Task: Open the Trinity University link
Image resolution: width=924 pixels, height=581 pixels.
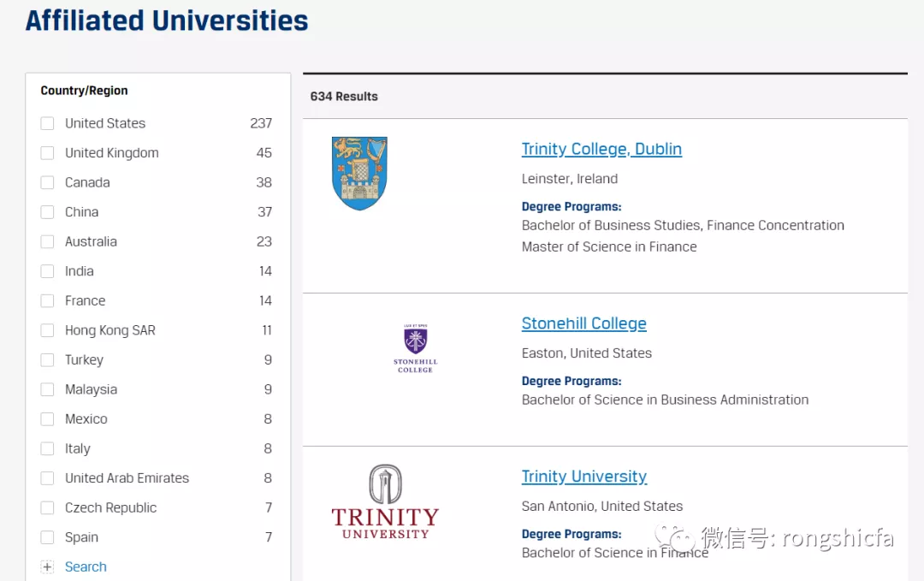Action: coord(584,476)
